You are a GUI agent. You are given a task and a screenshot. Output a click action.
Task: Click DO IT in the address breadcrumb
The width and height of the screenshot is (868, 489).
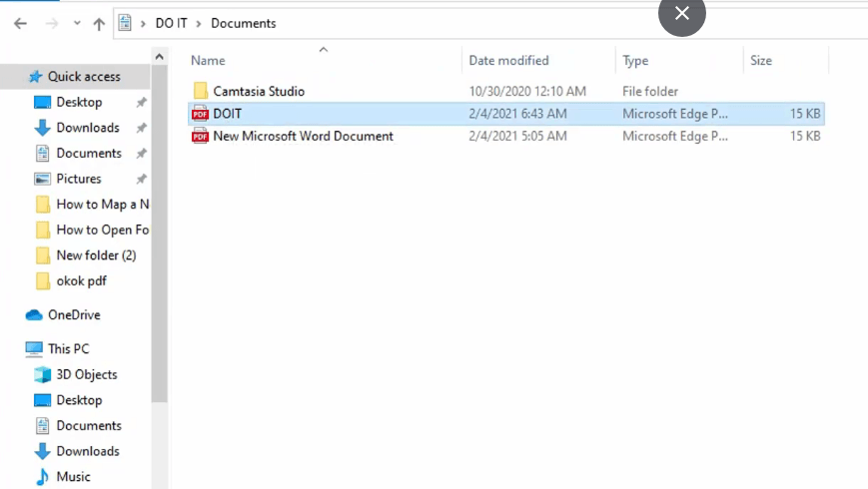(171, 23)
